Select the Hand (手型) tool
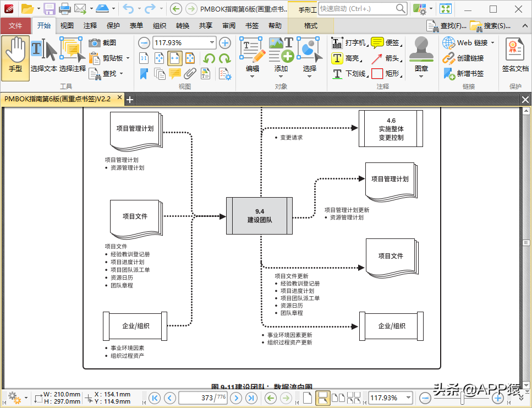The width and height of the screenshot is (532, 408). click(15, 57)
